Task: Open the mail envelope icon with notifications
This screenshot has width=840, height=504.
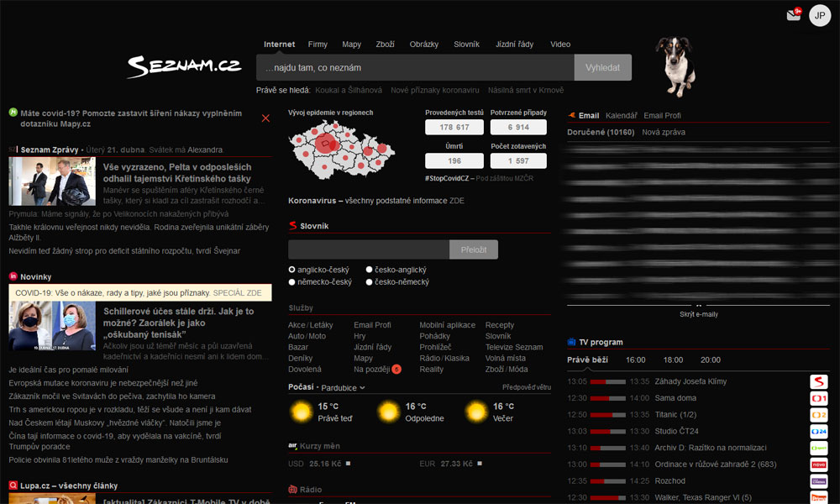Action: point(794,15)
